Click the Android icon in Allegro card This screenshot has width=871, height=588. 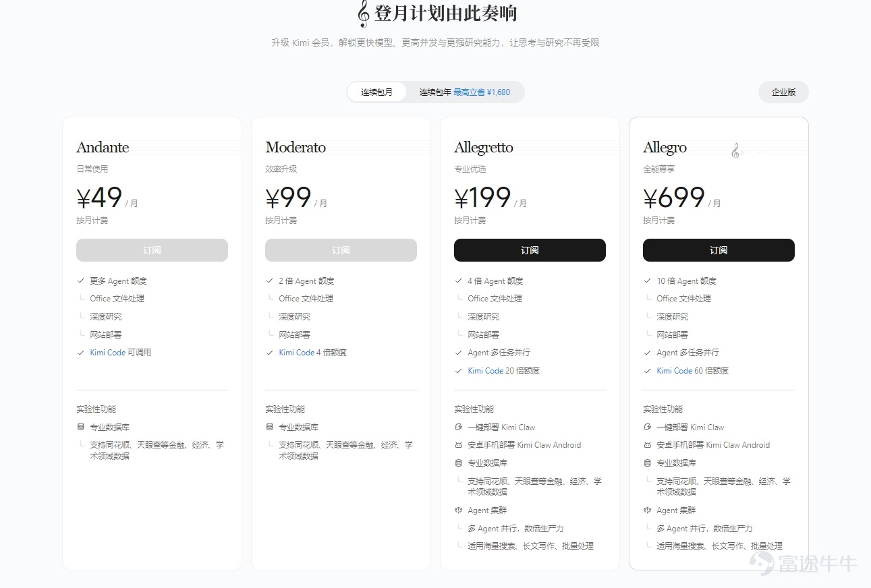(648, 445)
